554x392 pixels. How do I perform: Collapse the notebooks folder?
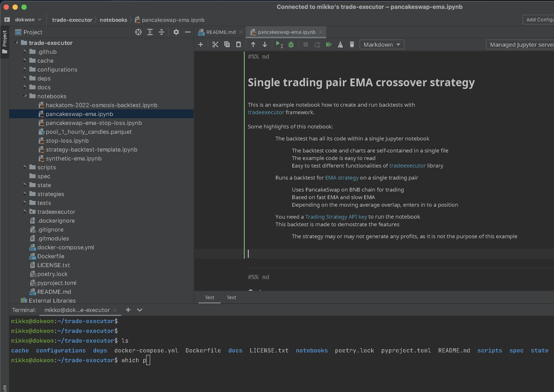[25, 96]
